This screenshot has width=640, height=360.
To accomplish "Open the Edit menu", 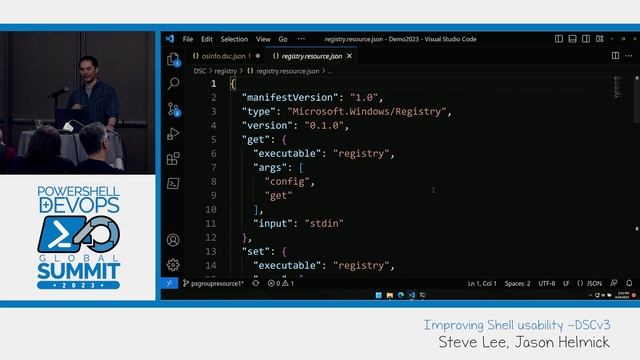I will click(207, 39).
